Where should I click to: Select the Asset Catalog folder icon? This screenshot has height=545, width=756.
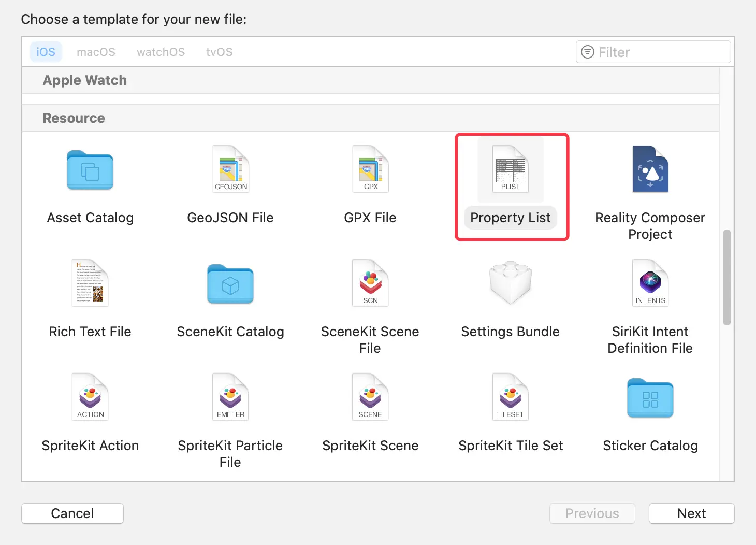tap(90, 170)
